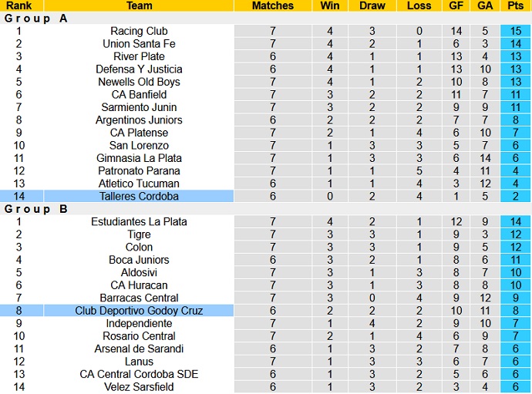Select the Matches column header

point(273,5)
